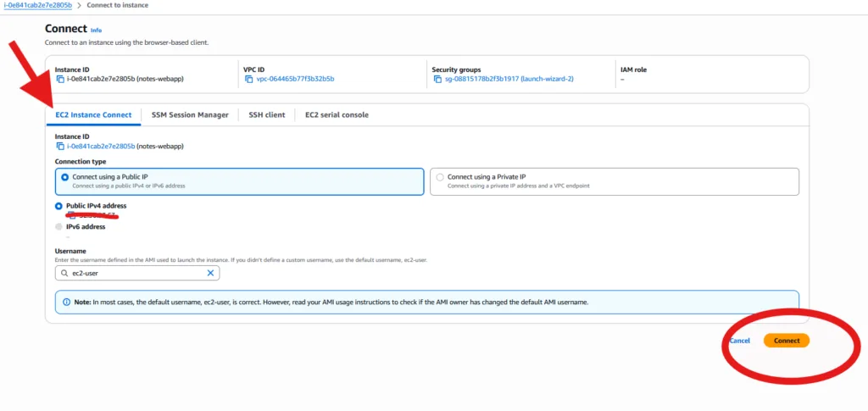868x411 pixels.
Task: Copy the security group ID
Action: click(x=437, y=79)
